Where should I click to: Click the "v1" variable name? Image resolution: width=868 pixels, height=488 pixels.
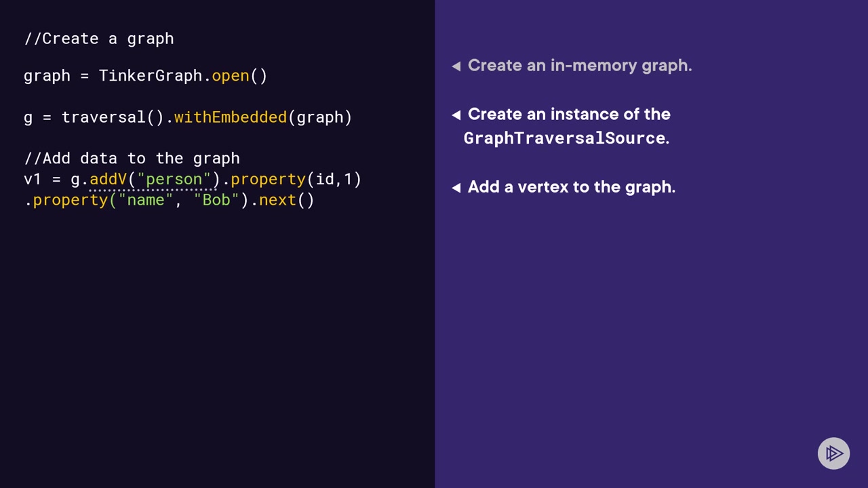pyautogui.click(x=33, y=180)
